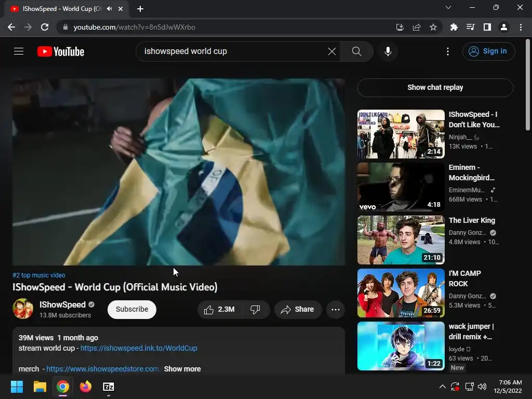Open the ishowspeedstore.com merch link
Image resolution: width=532 pixels, height=399 pixels.
coord(103,369)
